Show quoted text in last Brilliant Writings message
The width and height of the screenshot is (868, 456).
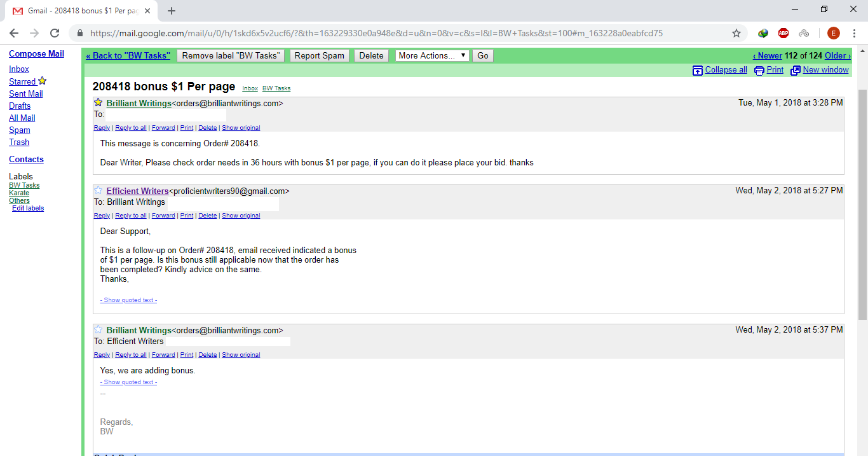[128, 382]
